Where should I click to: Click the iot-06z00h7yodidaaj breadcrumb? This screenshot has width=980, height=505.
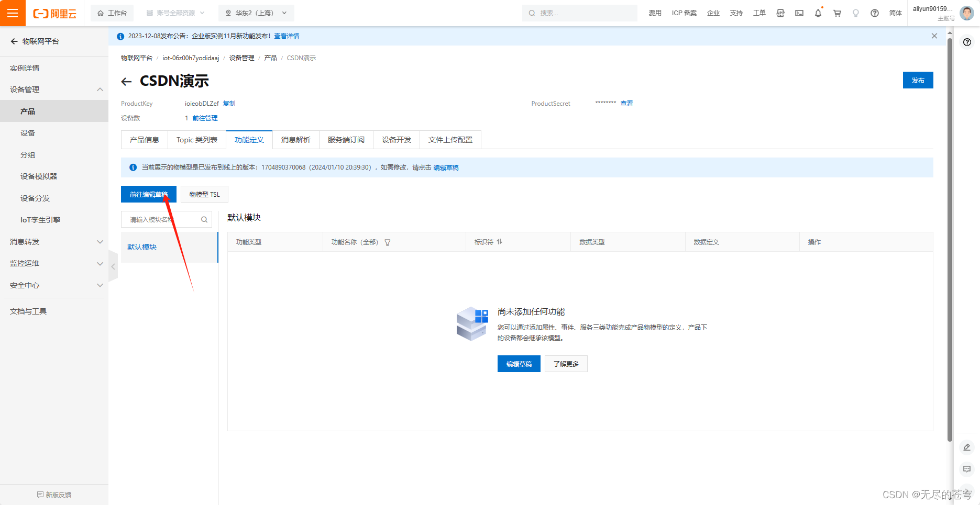[x=191, y=58]
